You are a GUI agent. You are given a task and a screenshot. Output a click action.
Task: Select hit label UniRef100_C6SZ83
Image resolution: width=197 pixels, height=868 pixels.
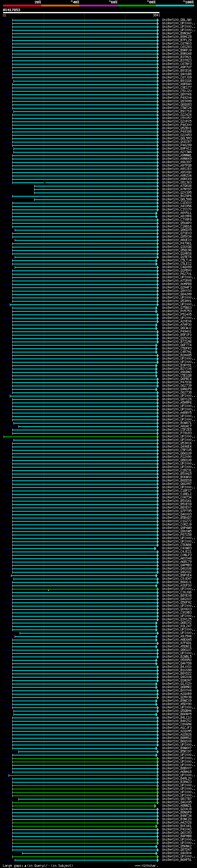tap(177, 47)
